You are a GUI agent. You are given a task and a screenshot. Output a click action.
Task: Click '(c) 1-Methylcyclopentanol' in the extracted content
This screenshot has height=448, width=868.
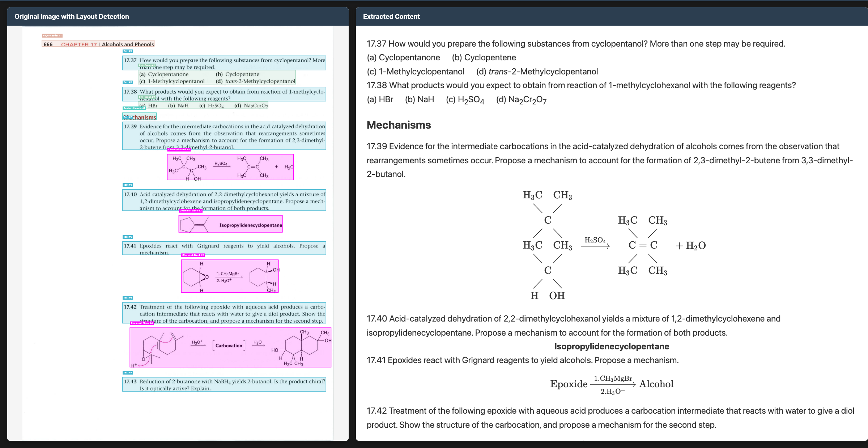(416, 72)
